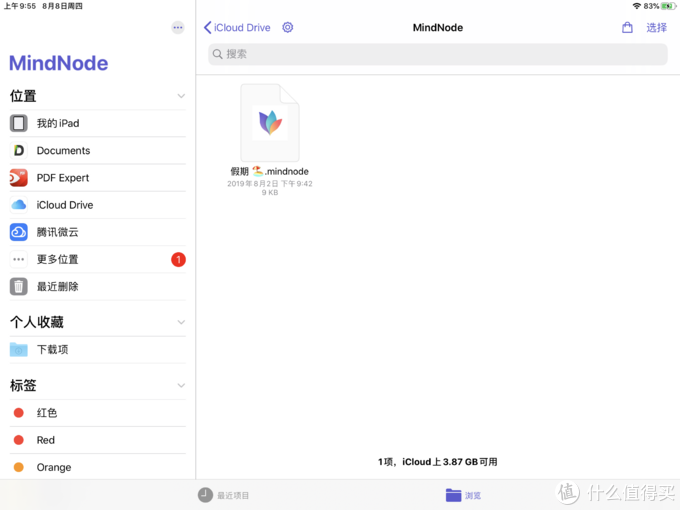Click the 我的 iPad label
The width and height of the screenshot is (680, 510).
tap(58, 123)
